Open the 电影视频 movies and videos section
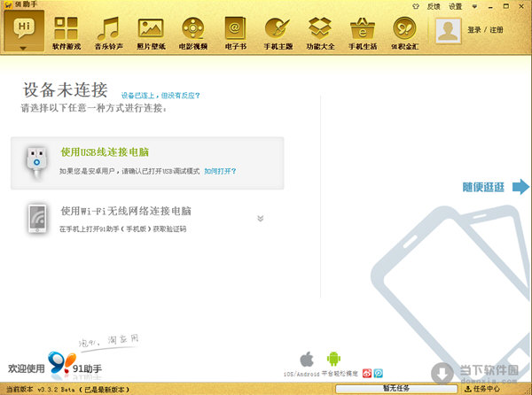 pos(192,33)
